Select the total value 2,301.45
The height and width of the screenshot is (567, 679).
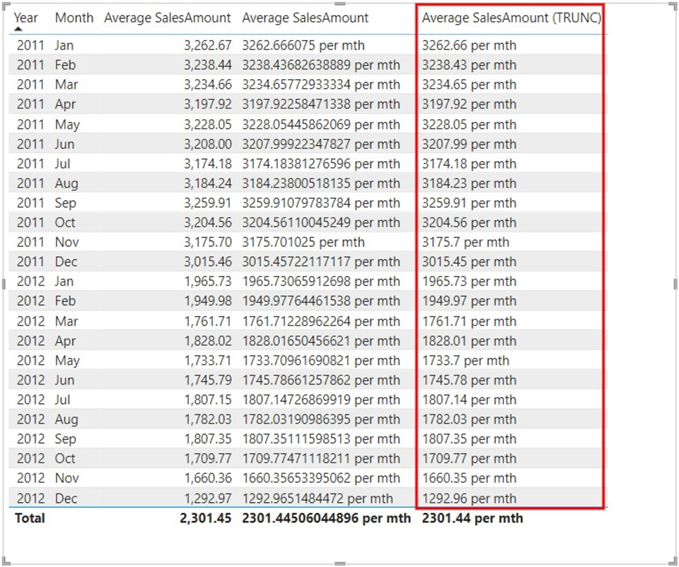(x=205, y=518)
